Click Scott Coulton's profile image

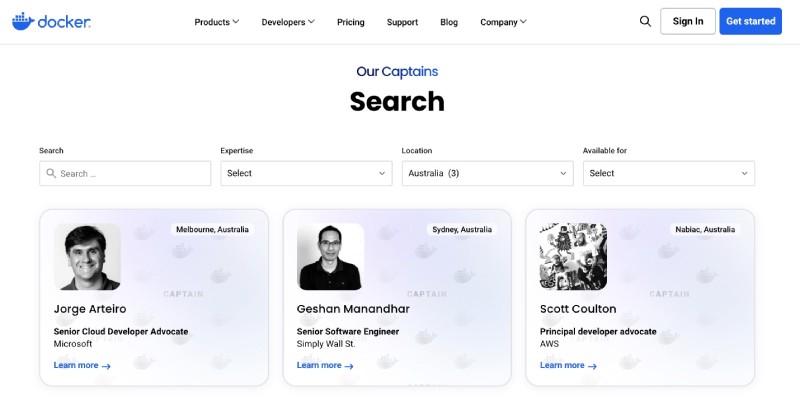(573, 256)
